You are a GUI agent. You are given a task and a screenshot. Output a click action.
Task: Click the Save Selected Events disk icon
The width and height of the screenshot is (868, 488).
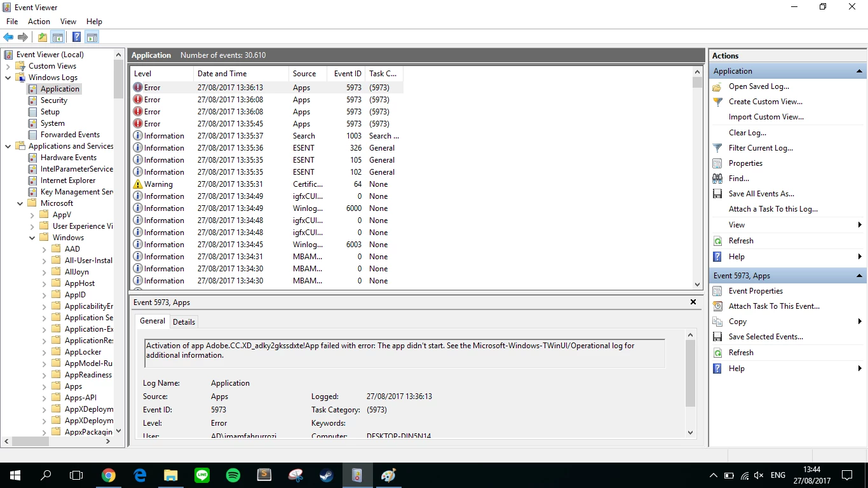coord(717,337)
